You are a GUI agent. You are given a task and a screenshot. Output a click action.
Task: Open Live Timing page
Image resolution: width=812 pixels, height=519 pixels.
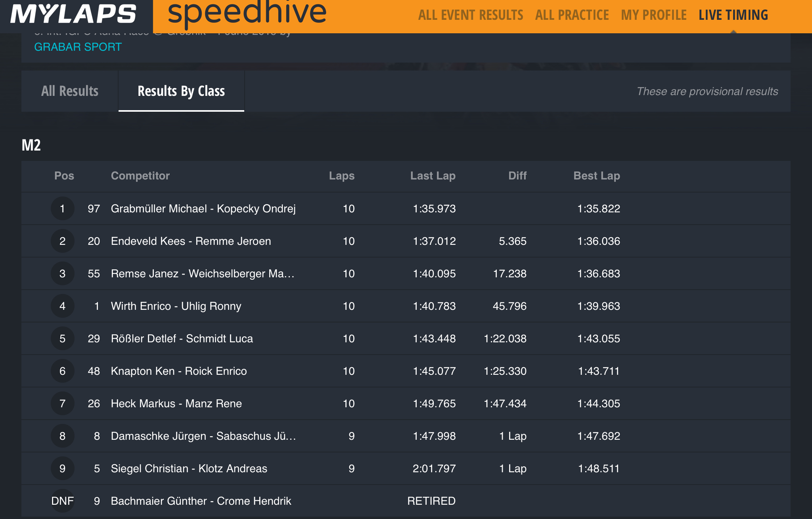click(733, 15)
